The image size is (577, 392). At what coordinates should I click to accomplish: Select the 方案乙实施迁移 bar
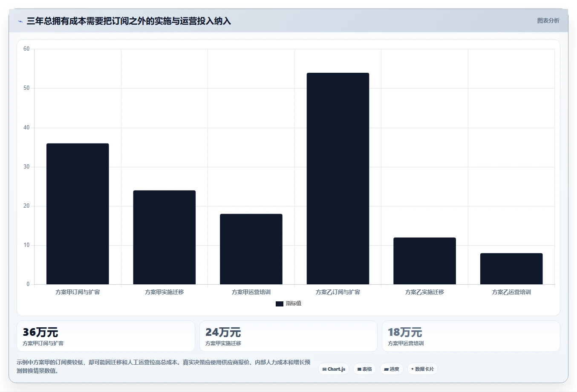(x=424, y=261)
